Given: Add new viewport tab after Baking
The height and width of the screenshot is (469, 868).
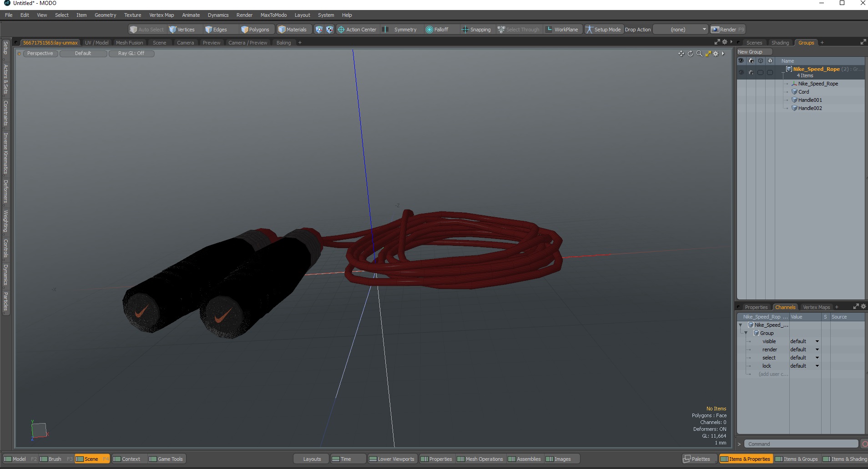Looking at the screenshot, I should 300,43.
